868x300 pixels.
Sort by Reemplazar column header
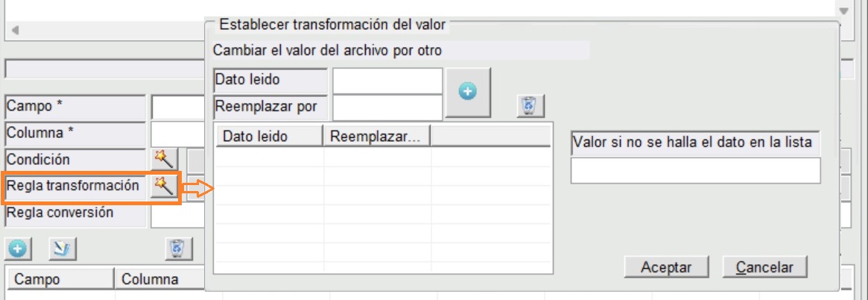[x=377, y=136]
